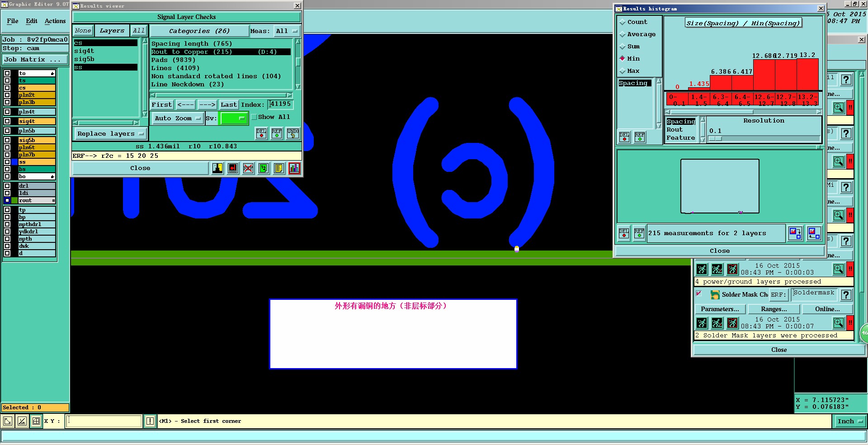The image size is (868, 445).
Task: Select the Layers tab in Results viewer
Action: (112, 31)
